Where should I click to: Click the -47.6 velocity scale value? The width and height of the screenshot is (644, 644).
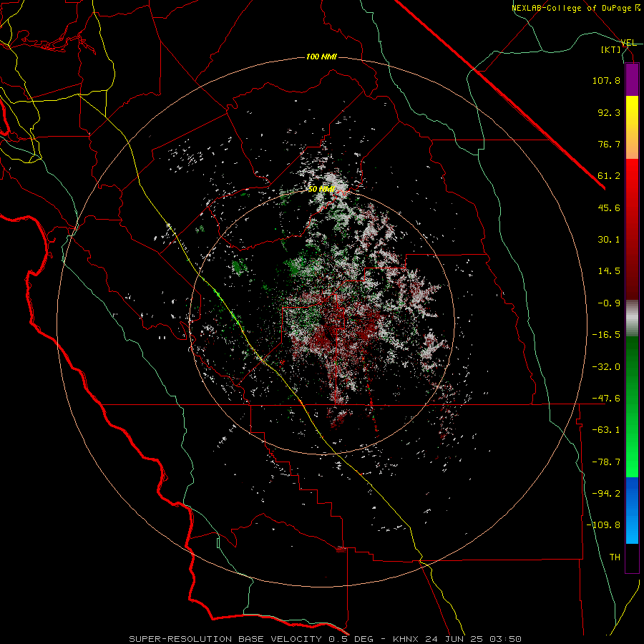(x=606, y=399)
